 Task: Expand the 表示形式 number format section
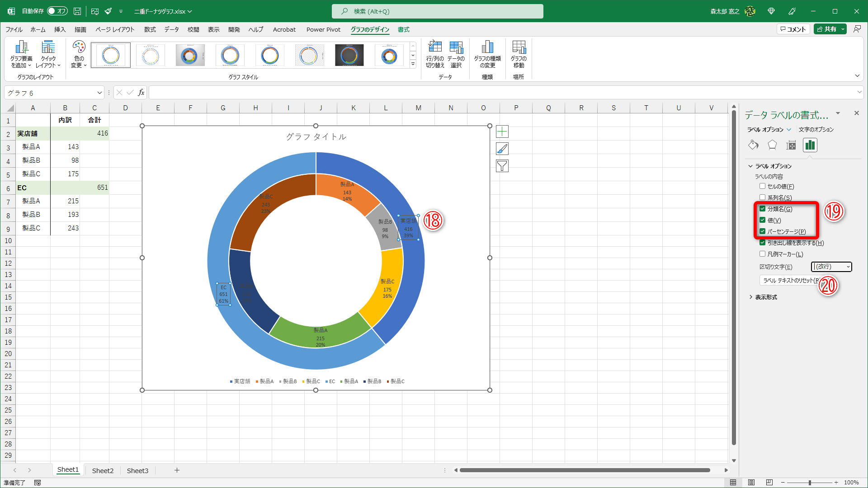point(766,297)
